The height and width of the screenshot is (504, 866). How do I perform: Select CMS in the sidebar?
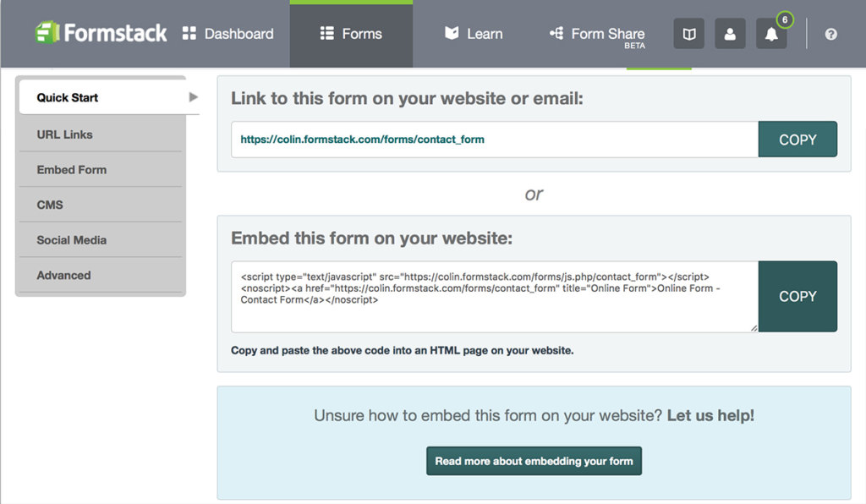pyautogui.click(x=50, y=205)
